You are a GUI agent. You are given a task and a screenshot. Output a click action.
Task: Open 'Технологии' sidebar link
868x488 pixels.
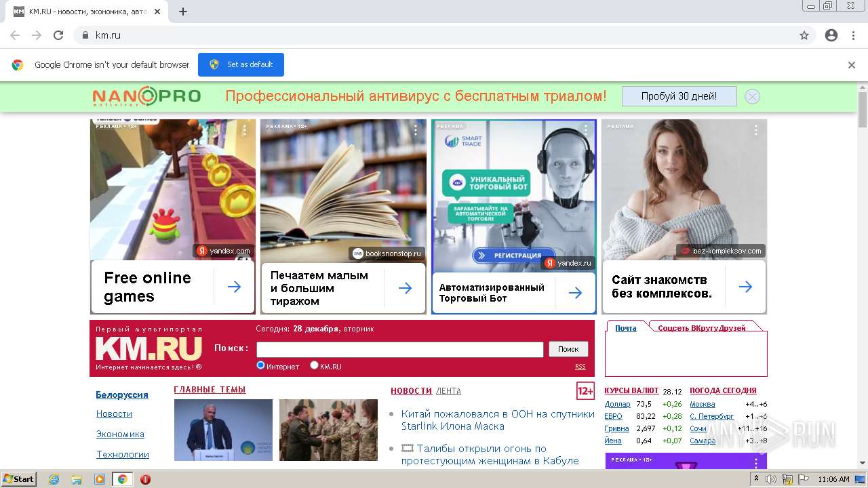point(123,454)
